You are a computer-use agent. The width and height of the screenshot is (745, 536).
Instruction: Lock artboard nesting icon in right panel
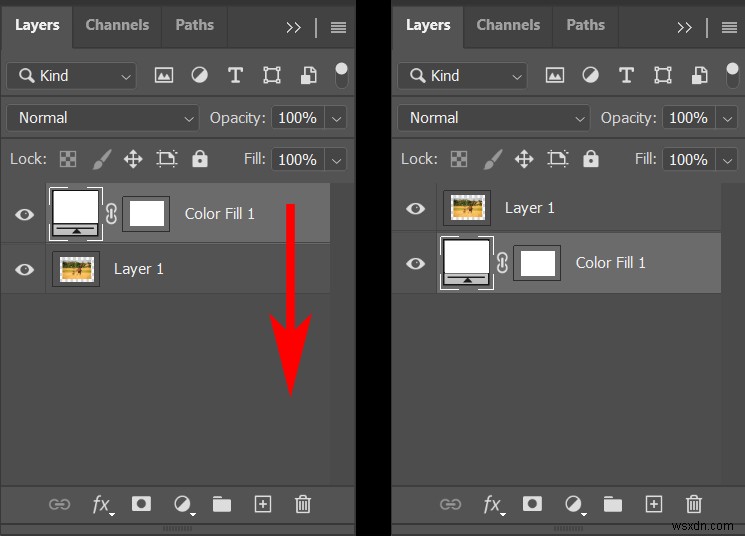click(558, 159)
